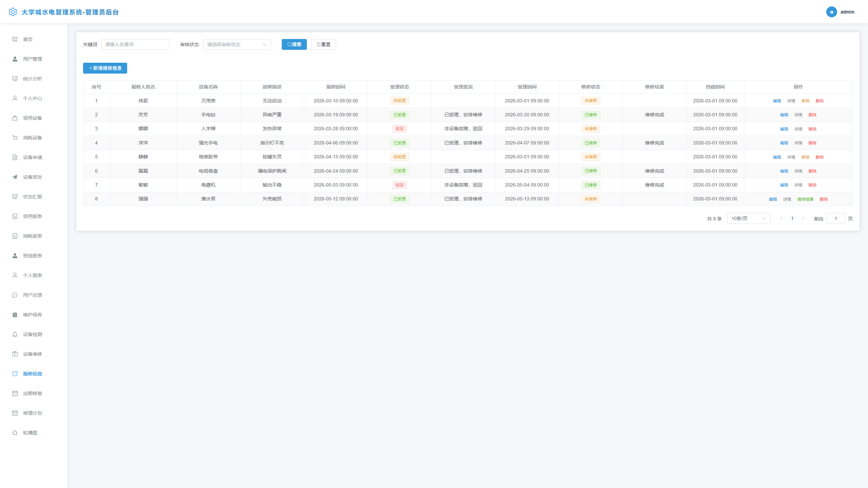Screen dimensions: 868x488
Task: Click the settings gear logo icon
Action: tap(13, 12)
